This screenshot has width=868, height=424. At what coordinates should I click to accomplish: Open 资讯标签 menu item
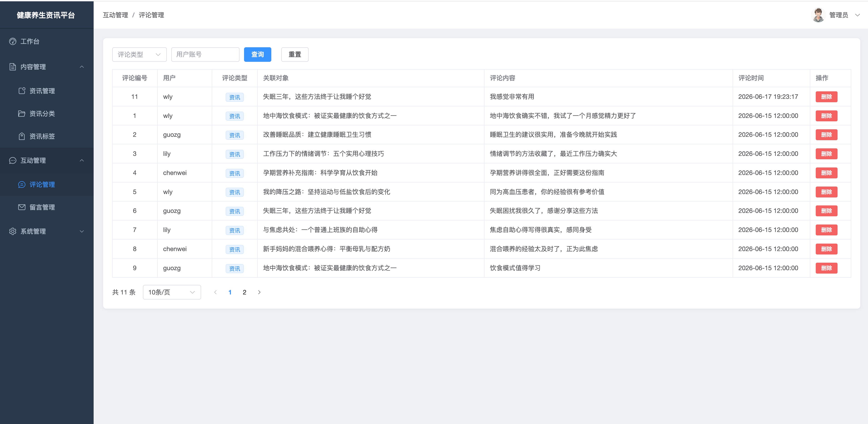47,136
